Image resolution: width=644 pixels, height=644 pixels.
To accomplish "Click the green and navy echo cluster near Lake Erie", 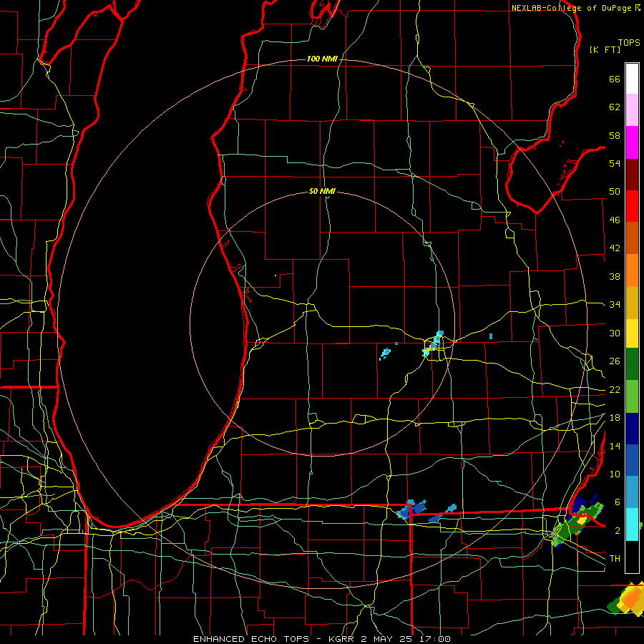I will [578, 520].
